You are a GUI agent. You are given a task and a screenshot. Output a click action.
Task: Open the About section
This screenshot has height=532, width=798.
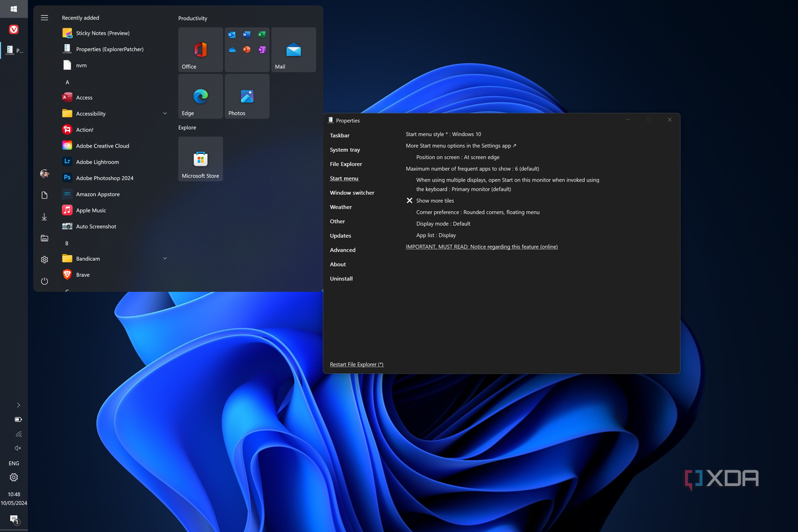pyautogui.click(x=338, y=265)
